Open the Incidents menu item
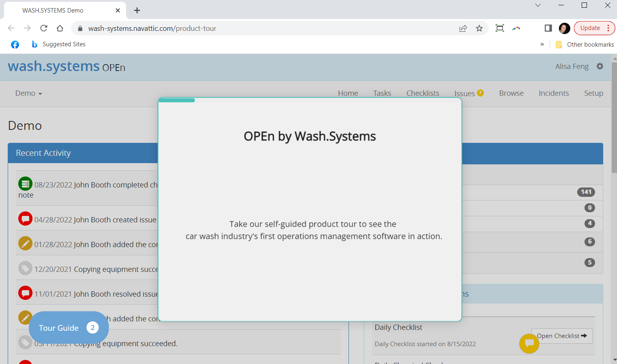The height and width of the screenshot is (364, 617). click(554, 93)
